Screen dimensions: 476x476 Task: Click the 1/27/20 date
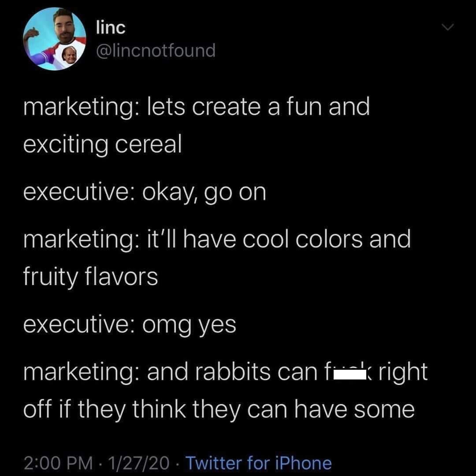(141, 463)
